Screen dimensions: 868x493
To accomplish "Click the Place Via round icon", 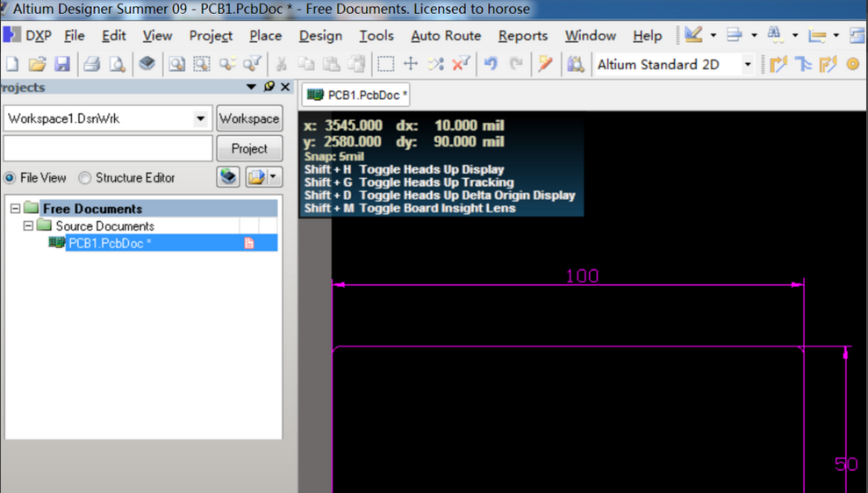I will click(852, 64).
